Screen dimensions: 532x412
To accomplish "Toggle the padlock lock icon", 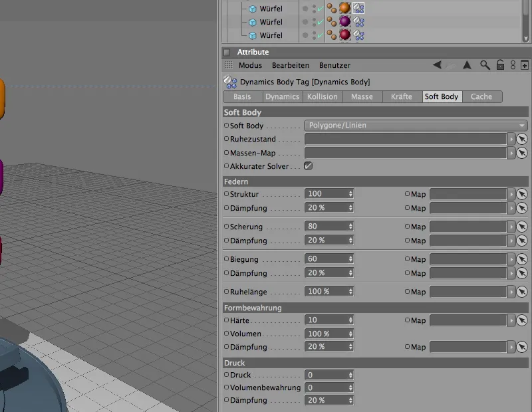I will pyautogui.click(x=500, y=64).
